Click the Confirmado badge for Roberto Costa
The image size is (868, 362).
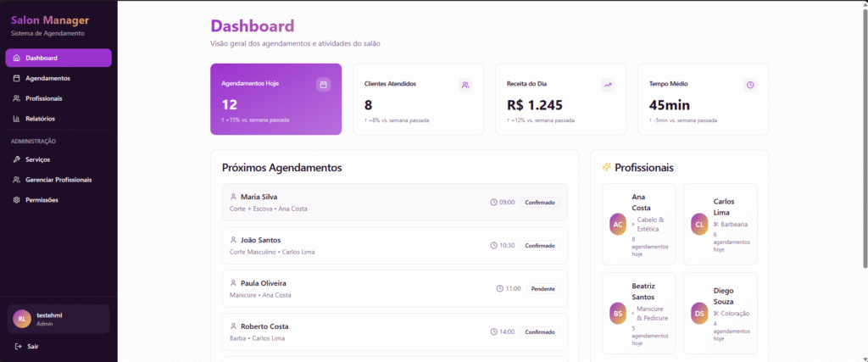[540, 331]
